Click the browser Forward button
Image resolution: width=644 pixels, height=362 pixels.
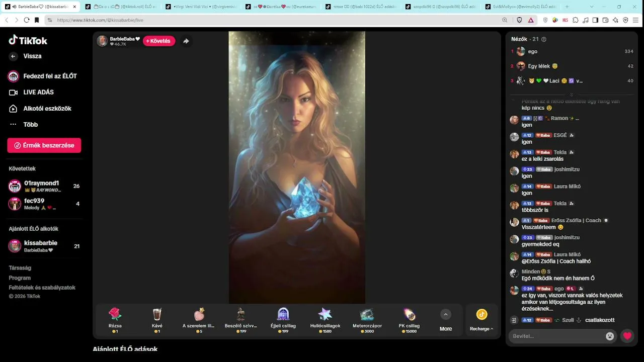coord(17,20)
